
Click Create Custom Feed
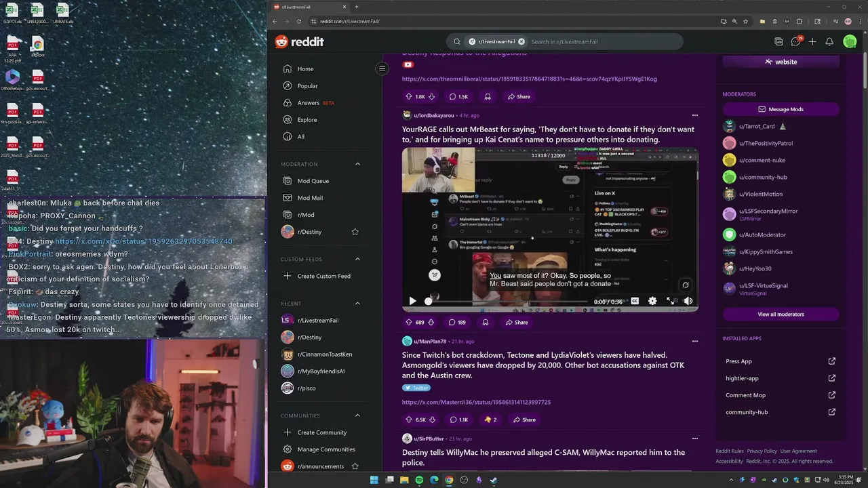(x=324, y=276)
